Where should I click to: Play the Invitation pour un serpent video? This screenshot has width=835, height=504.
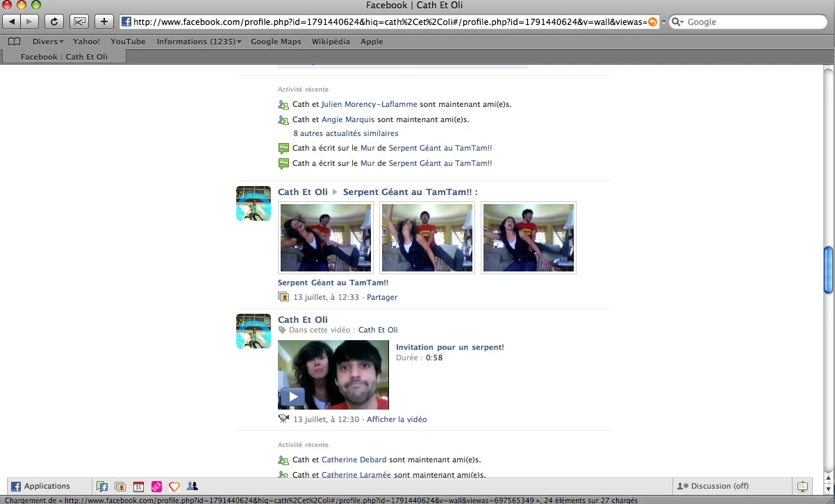click(x=292, y=397)
